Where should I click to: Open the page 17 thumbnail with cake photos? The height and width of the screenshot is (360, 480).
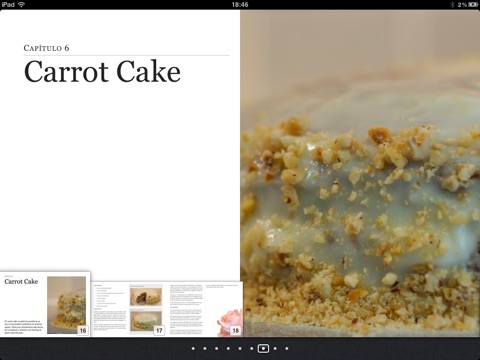[128, 309]
